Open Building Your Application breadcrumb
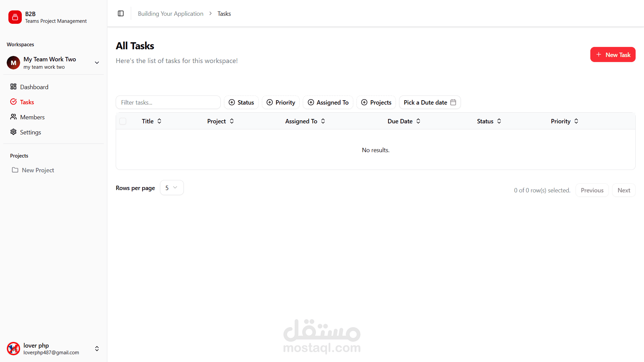Screen dimensions: 644x362 point(170,14)
